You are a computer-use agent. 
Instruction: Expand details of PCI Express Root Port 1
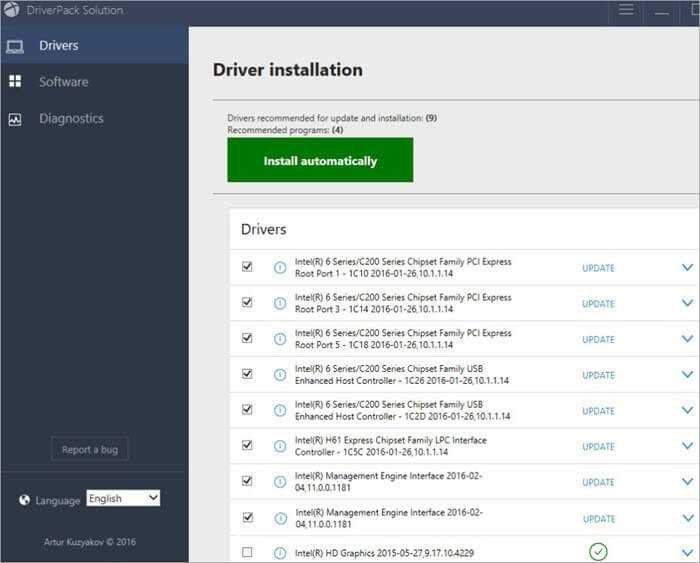[x=688, y=267]
